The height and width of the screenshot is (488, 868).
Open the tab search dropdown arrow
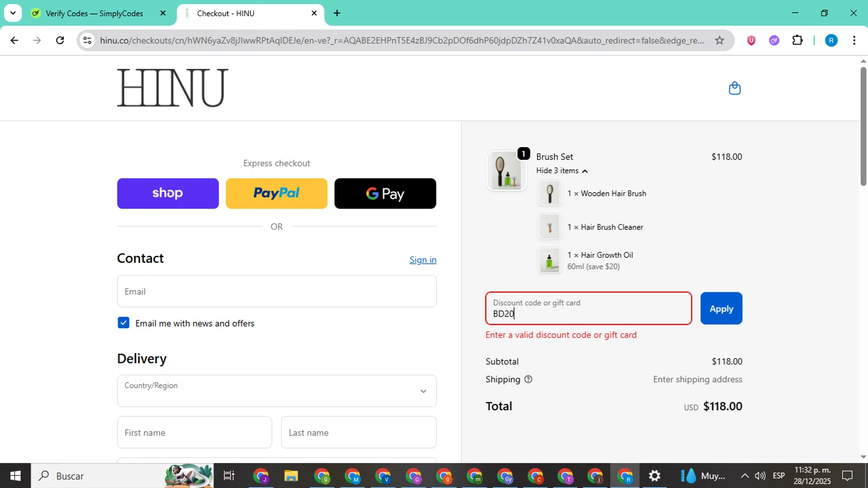click(13, 13)
